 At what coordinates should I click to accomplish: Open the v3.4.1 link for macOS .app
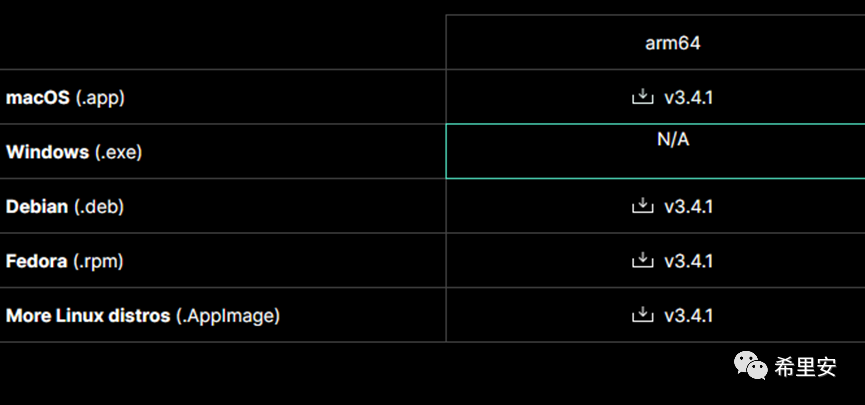688,98
